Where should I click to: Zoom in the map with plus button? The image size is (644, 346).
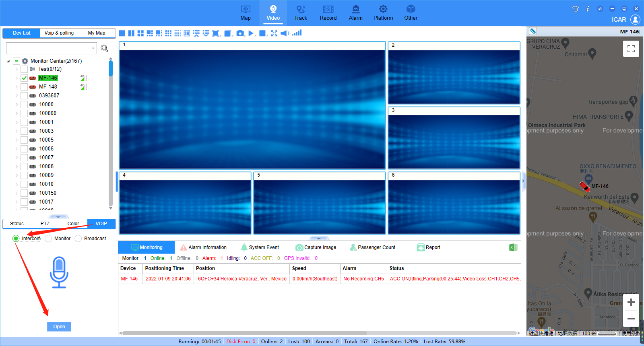click(631, 302)
